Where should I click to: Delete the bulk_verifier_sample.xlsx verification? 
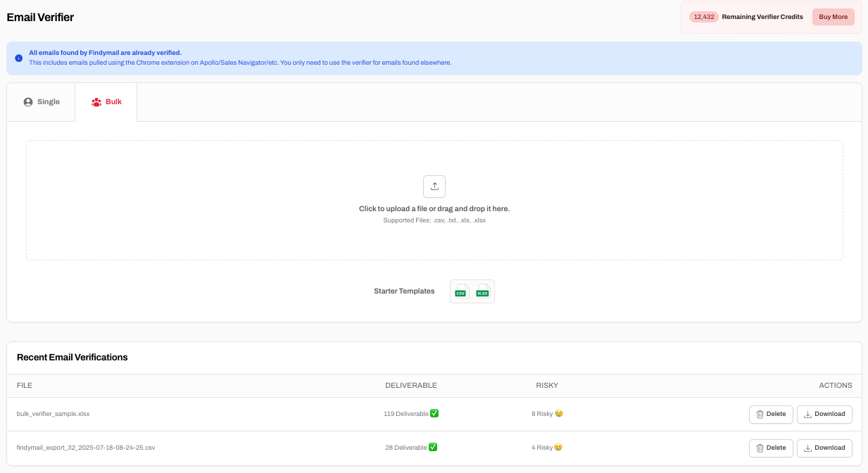click(x=771, y=414)
